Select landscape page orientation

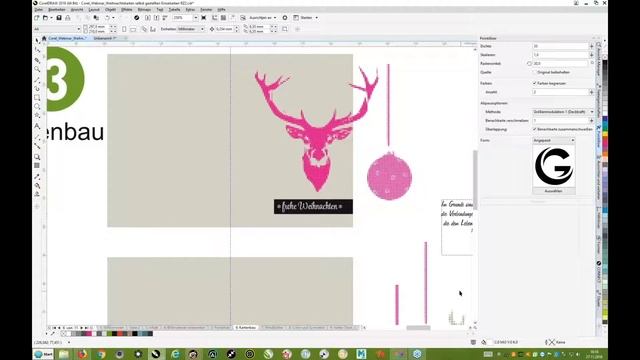(133, 29)
